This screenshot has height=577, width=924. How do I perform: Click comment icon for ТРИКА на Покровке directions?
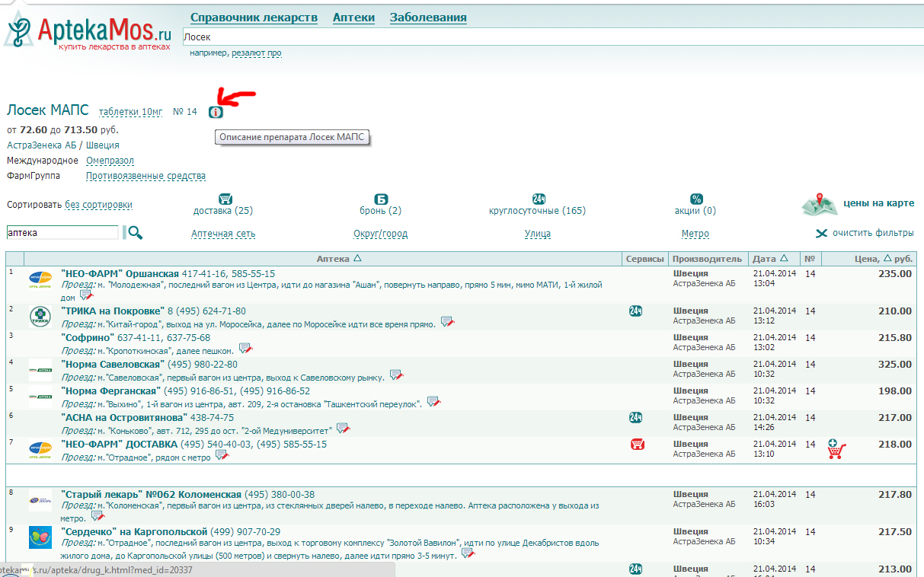(448, 322)
